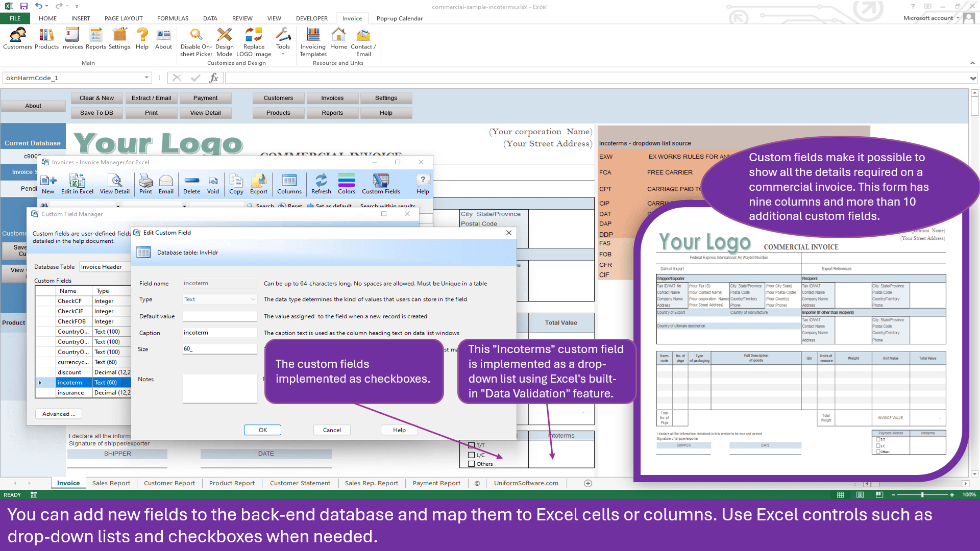Open Customers from the ribbon
Screen dimensions: 980x551
[17, 39]
